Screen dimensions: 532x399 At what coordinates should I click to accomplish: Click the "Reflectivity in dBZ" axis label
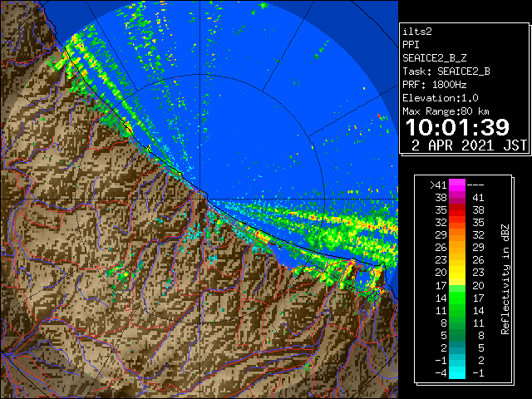(x=505, y=279)
